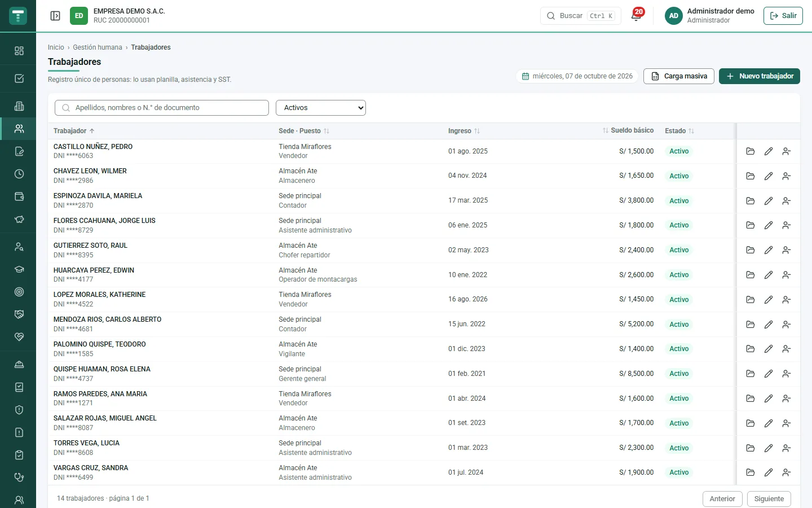Sort table by Ingreso column
The height and width of the screenshot is (508, 812).
pos(464,131)
